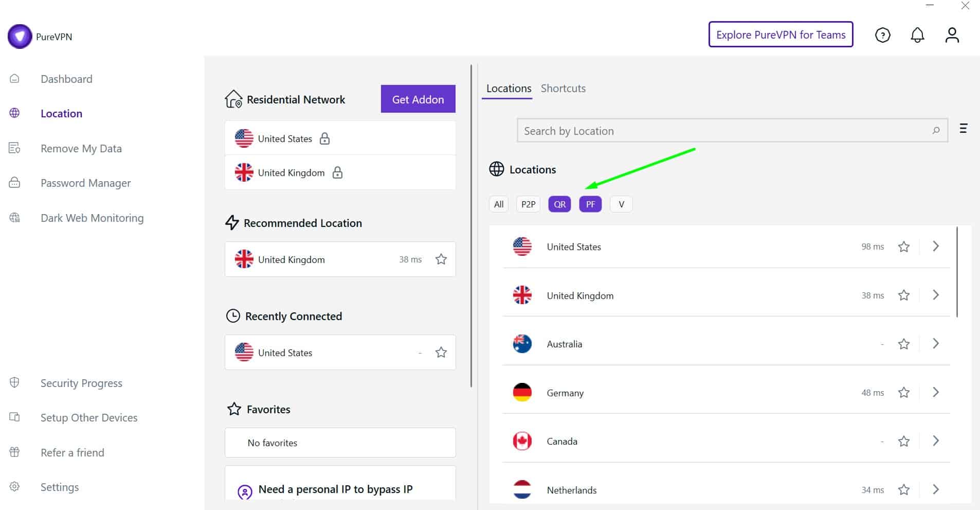Expand Germany cities chevron
Screen dimensions: 980x510
pos(936,392)
